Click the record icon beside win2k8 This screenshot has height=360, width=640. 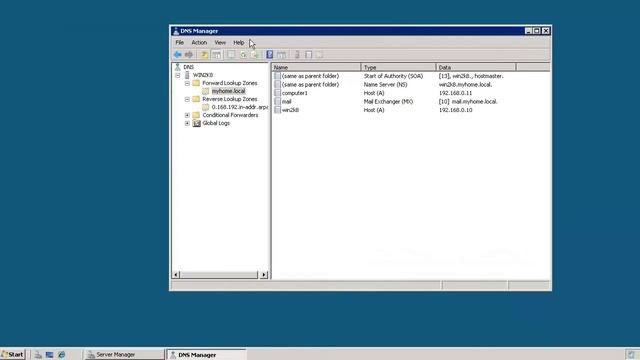[278, 110]
